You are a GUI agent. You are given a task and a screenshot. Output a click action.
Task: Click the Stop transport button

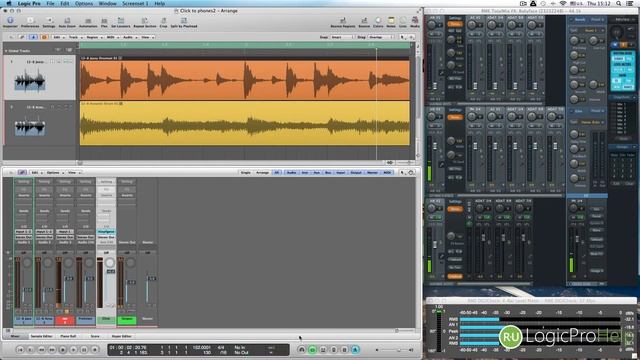62,350
